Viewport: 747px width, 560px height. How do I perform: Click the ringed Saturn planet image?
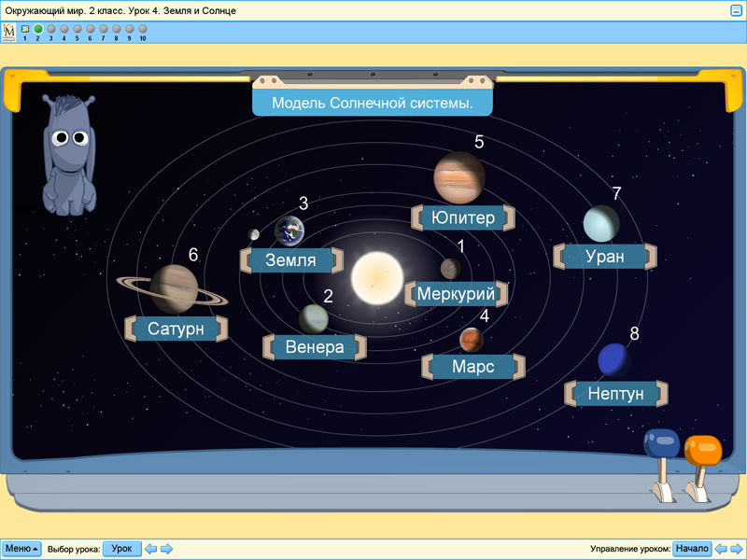173,289
